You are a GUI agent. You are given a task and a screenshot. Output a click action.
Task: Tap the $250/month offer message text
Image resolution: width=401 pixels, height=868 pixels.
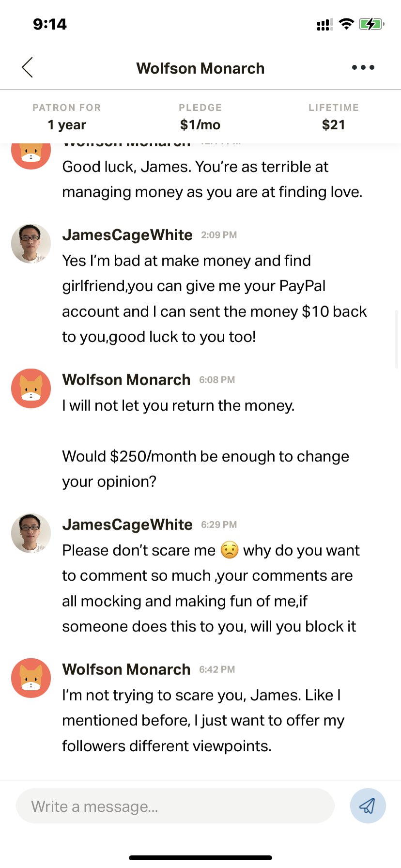click(x=205, y=468)
